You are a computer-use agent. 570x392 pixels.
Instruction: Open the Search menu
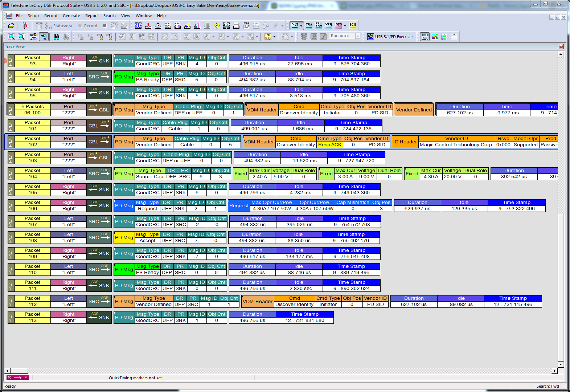coord(110,16)
